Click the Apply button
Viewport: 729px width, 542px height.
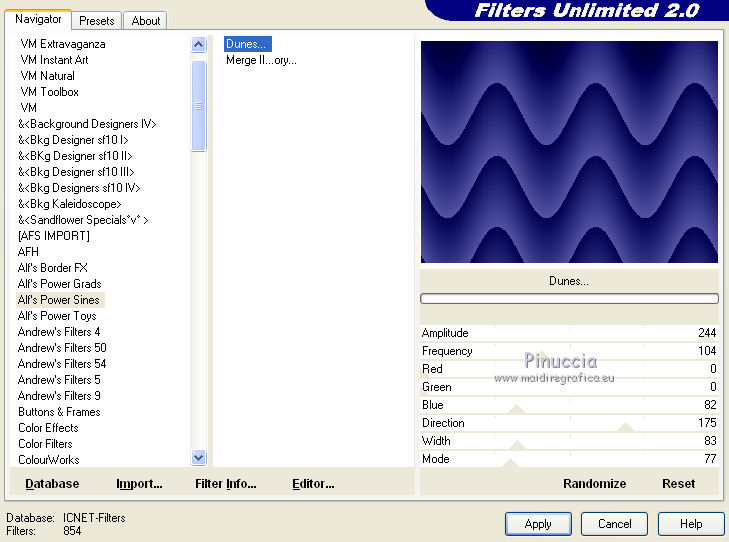[x=538, y=524]
